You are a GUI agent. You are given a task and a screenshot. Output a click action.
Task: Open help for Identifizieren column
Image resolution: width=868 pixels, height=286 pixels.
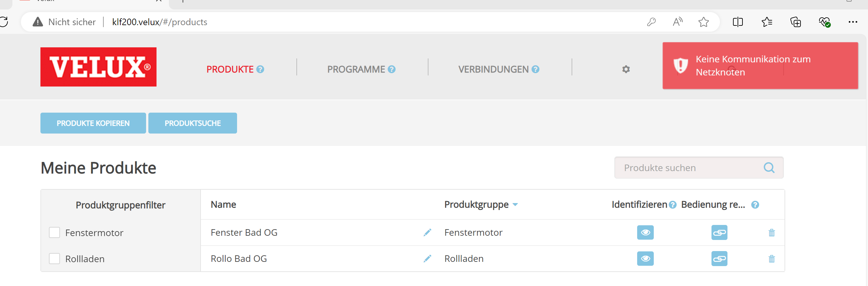click(x=673, y=205)
